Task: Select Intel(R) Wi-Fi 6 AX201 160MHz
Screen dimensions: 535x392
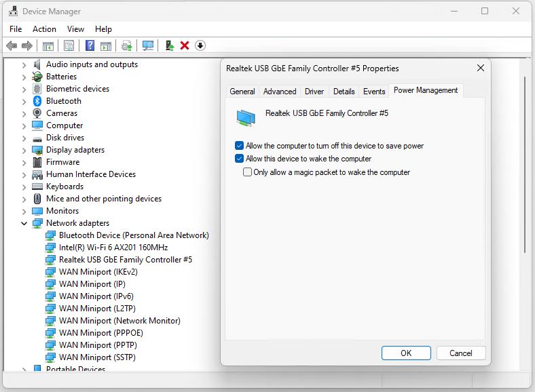Action: pyautogui.click(x=113, y=248)
